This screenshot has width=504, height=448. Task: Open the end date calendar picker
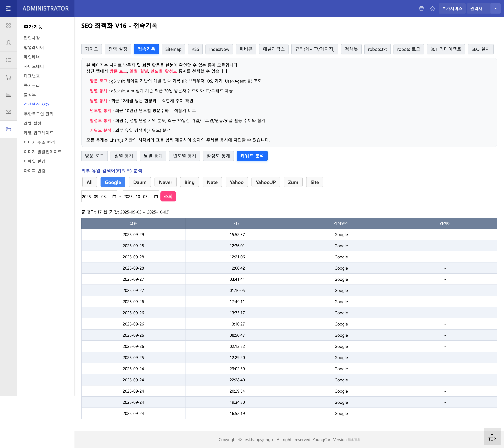156,197
